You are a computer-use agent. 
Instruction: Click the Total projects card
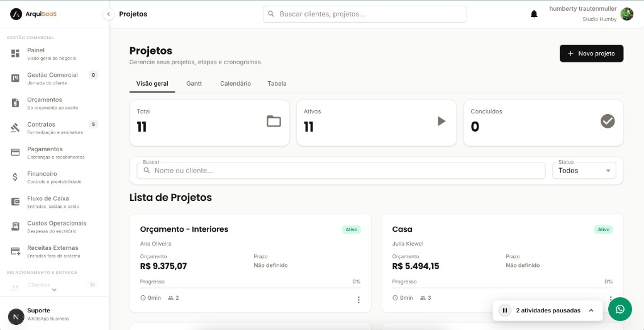click(209, 123)
